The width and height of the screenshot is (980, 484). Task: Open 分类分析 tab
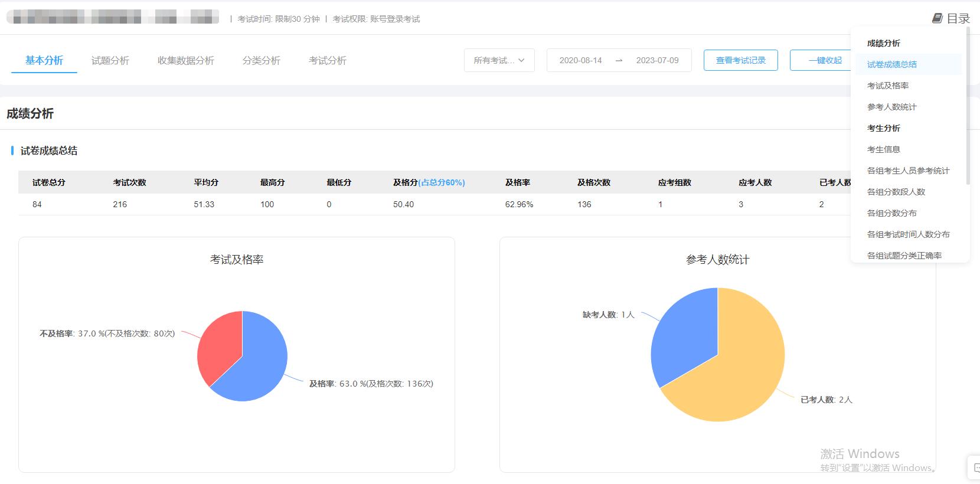click(262, 60)
